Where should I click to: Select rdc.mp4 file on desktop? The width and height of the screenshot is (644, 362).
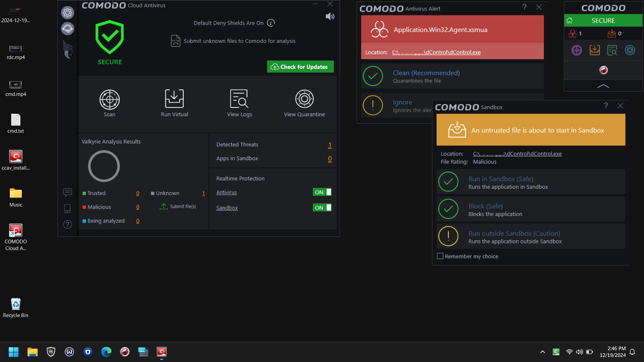coord(16,51)
